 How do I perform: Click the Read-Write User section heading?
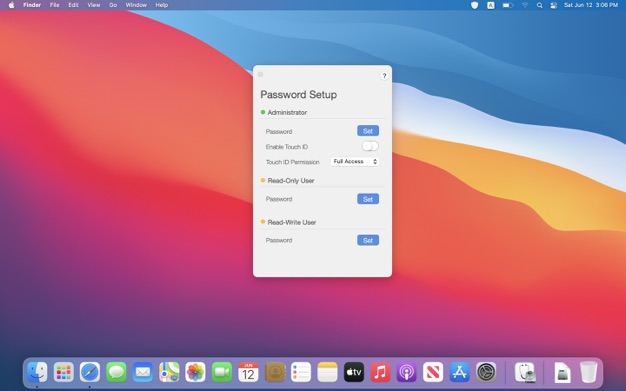pos(291,222)
